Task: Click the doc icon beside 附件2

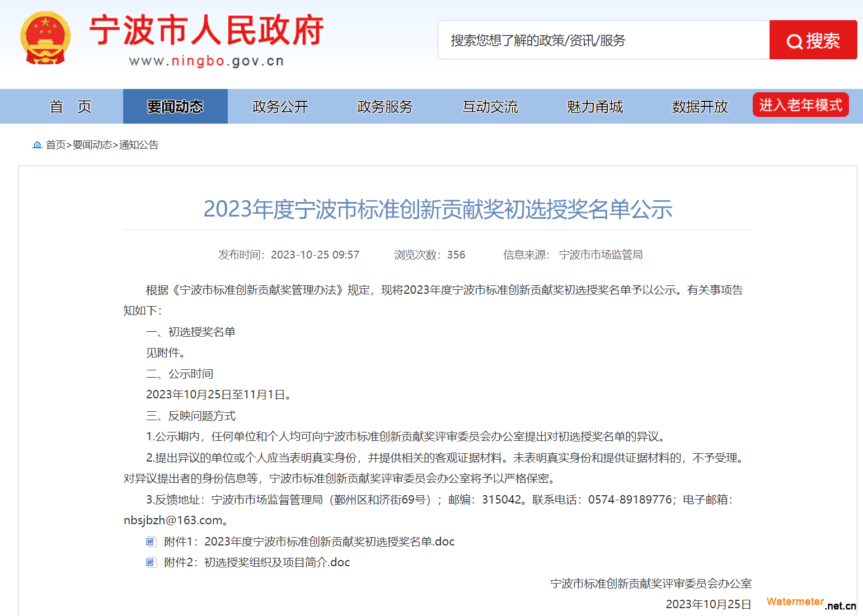Action: point(151,562)
